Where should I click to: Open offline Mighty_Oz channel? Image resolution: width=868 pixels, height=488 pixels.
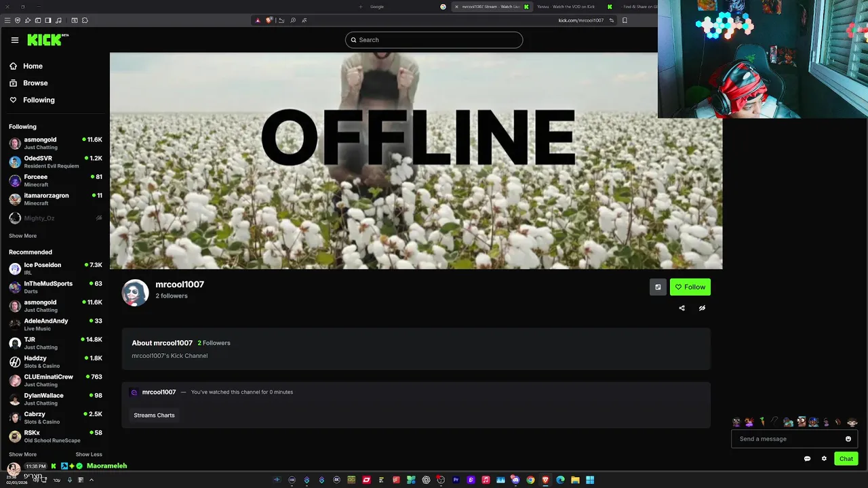pos(55,218)
